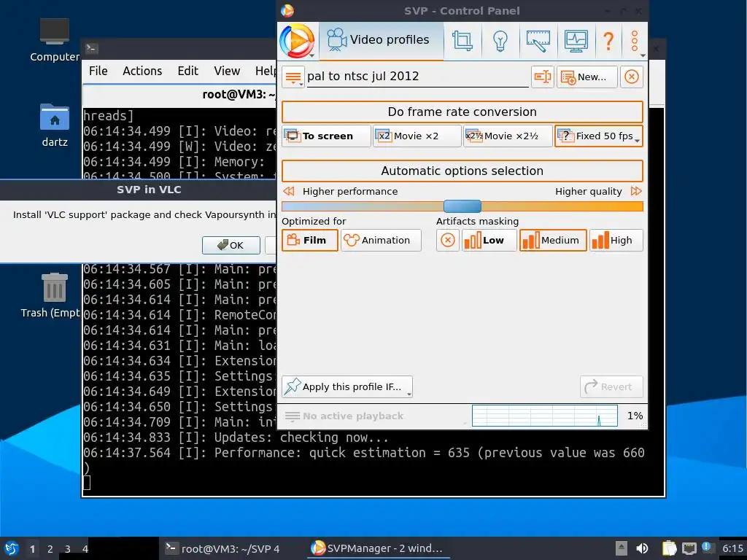Set artifacts masking to Medium
The height and width of the screenshot is (560, 747).
553,241
